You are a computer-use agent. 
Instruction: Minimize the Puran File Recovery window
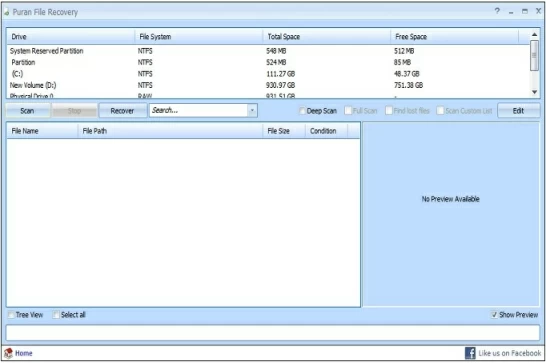(511, 12)
